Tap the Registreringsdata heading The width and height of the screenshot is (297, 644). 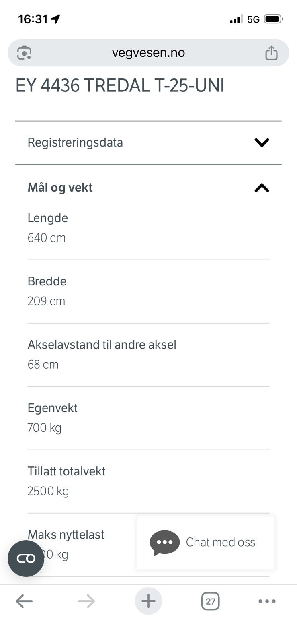75,142
